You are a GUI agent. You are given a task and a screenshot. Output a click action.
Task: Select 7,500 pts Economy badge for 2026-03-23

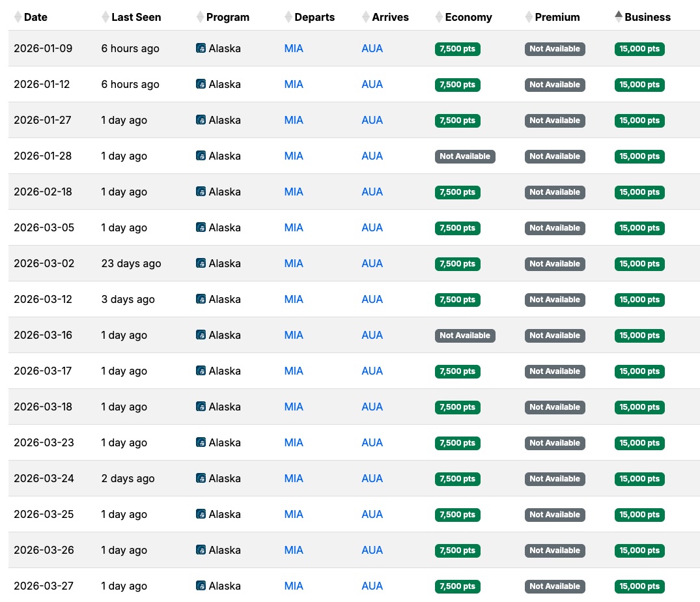(458, 443)
